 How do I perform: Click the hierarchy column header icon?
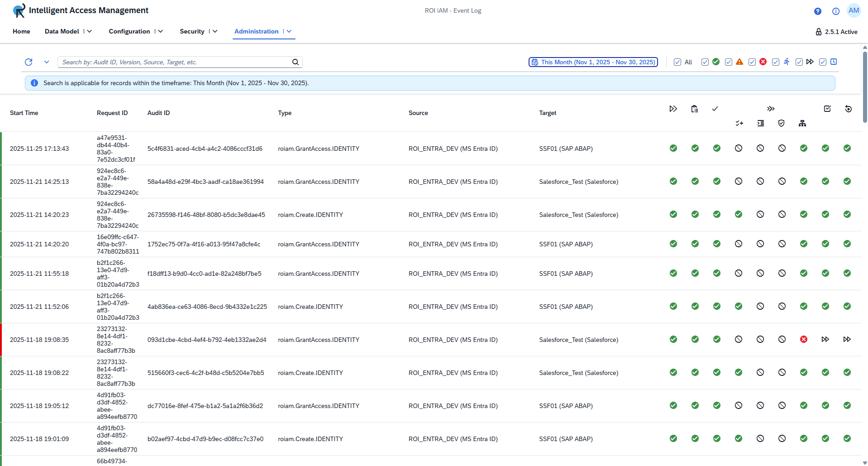[x=803, y=123]
